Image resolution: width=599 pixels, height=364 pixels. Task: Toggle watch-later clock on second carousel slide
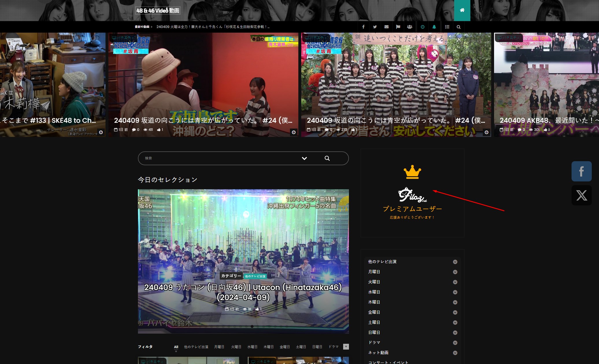click(x=294, y=132)
